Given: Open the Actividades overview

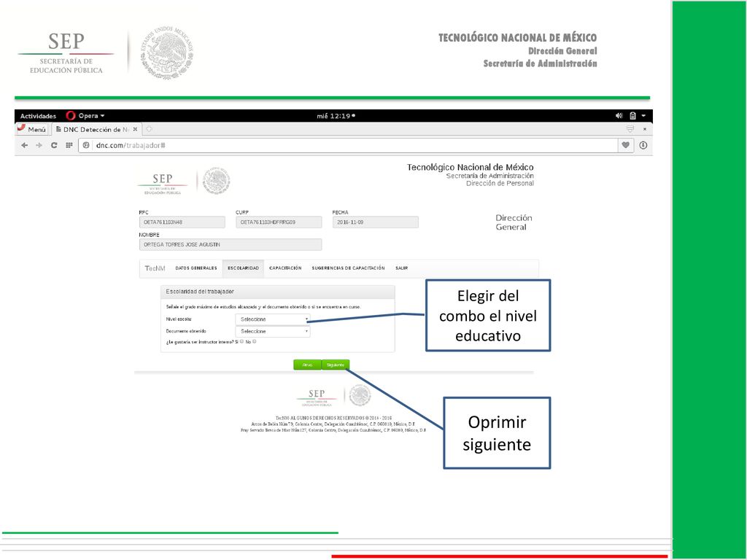Looking at the screenshot, I should click(38, 116).
